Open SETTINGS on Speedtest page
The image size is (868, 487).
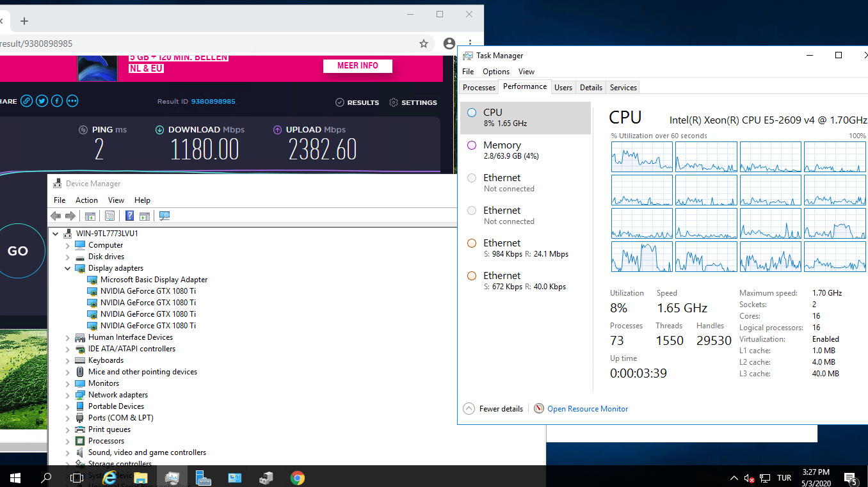(x=413, y=102)
